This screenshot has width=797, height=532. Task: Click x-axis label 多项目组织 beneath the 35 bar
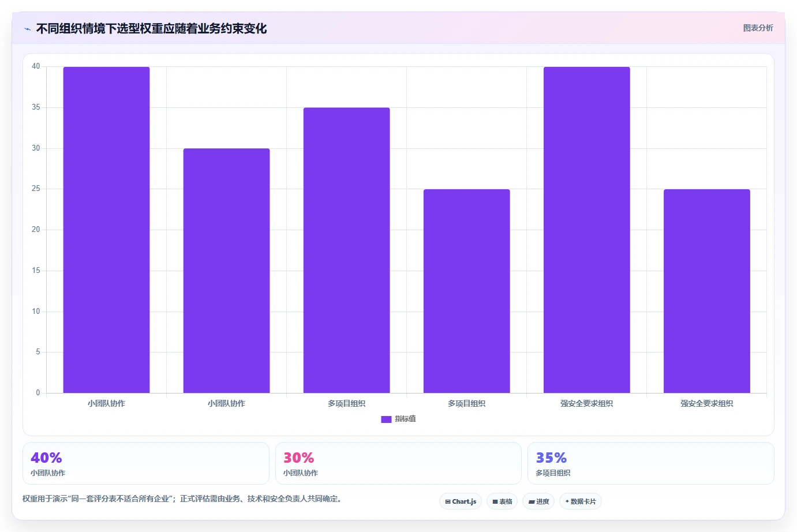(346, 403)
